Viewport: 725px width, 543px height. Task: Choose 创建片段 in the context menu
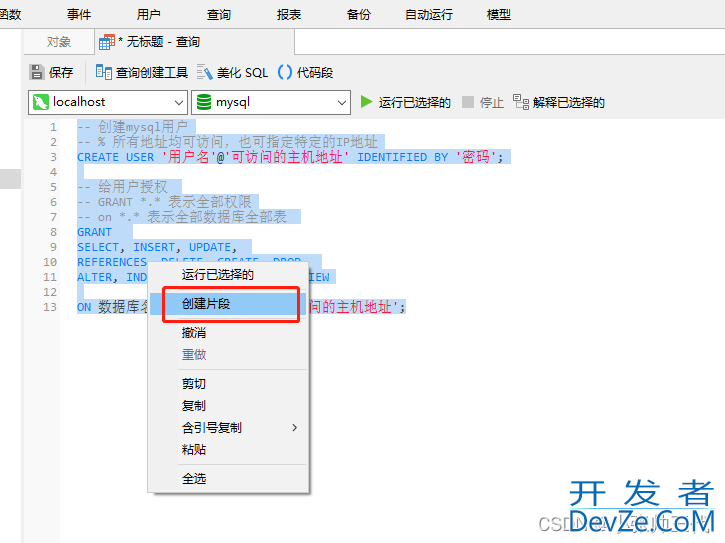click(x=228, y=304)
